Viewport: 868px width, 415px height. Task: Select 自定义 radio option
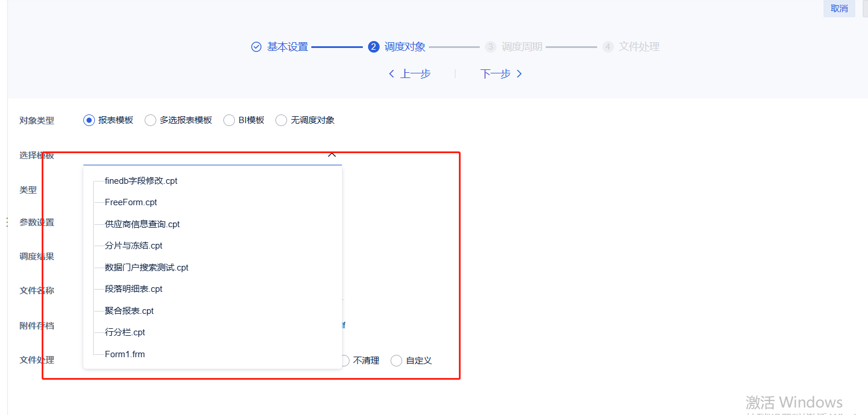pyautogui.click(x=396, y=361)
